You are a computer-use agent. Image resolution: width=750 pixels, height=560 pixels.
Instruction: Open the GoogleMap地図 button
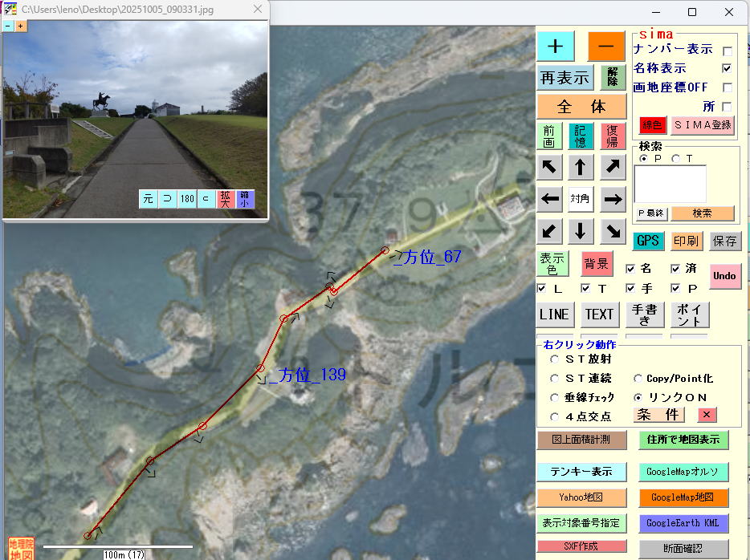[x=683, y=497]
